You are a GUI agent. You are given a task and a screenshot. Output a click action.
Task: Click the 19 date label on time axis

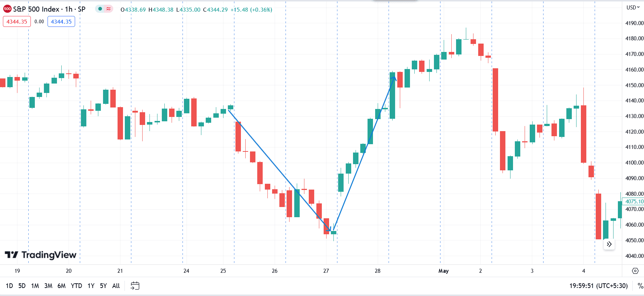tap(17, 271)
